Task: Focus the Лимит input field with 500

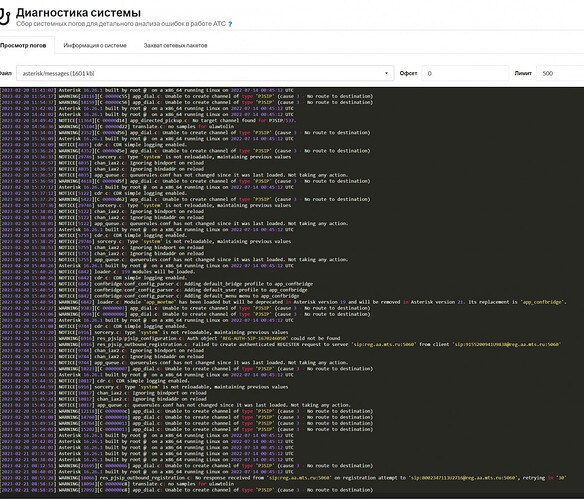Action: pyautogui.click(x=560, y=73)
